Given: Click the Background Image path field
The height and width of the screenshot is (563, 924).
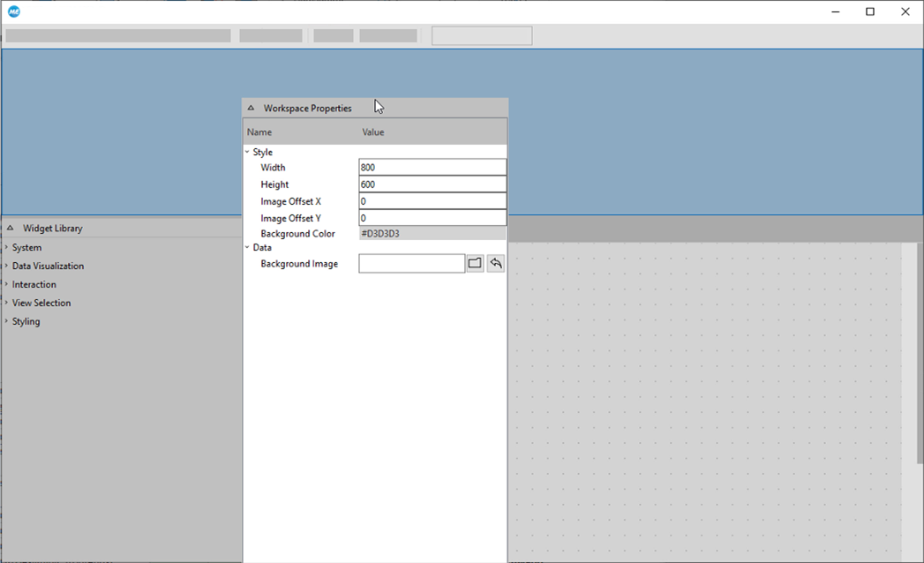Looking at the screenshot, I should [411, 264].
